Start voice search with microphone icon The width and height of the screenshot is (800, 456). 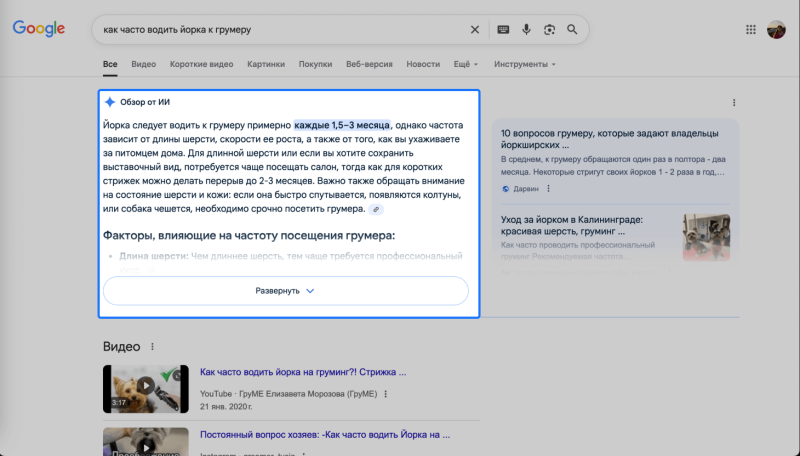click(x=526, y=30)
